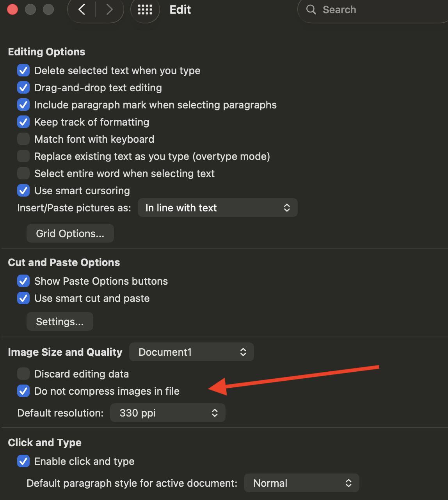
Task: Open the Document1 dropdown for image quality
Action: pos(191,352)
